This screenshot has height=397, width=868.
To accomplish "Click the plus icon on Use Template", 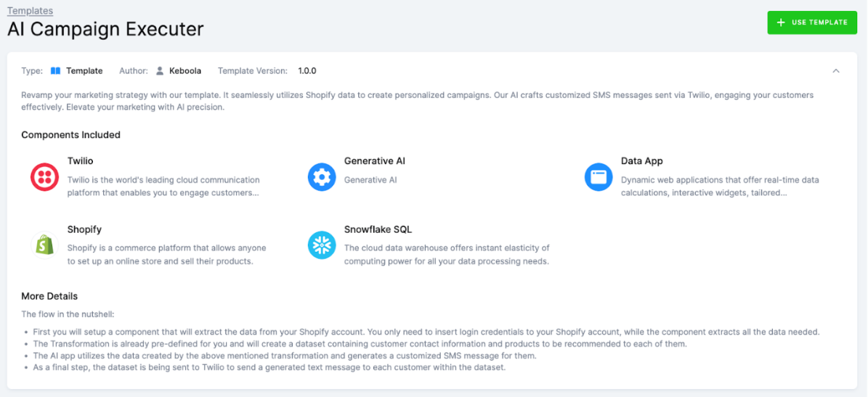I will (x=781, y=22).
